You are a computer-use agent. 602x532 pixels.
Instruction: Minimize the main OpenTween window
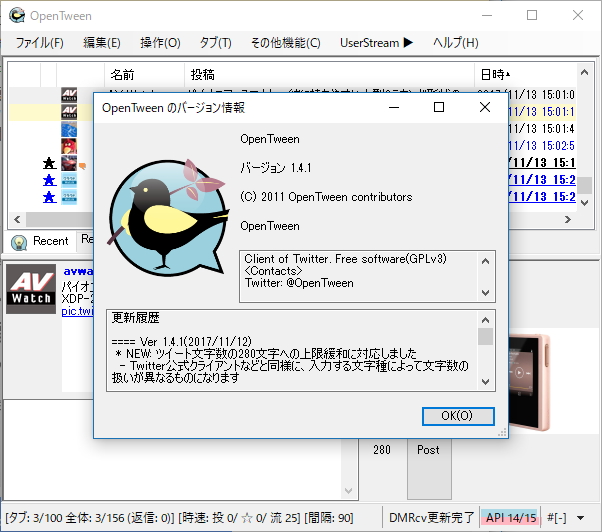click(487, 15)
